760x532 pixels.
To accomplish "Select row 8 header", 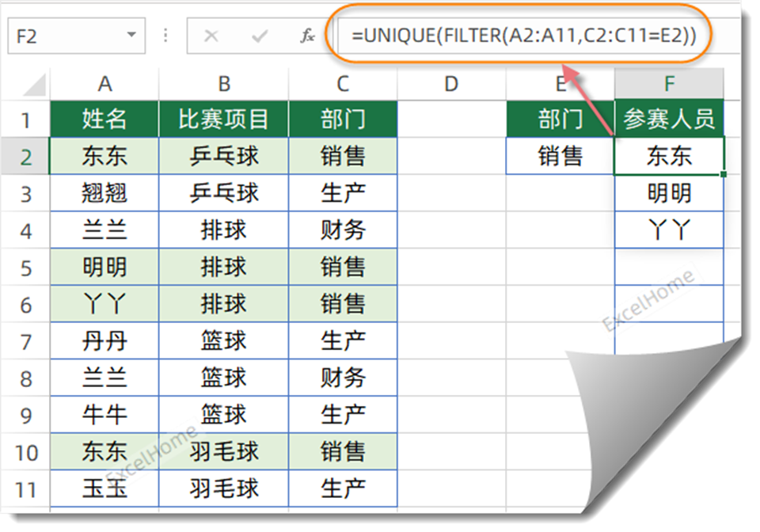I will pos(26,378).
